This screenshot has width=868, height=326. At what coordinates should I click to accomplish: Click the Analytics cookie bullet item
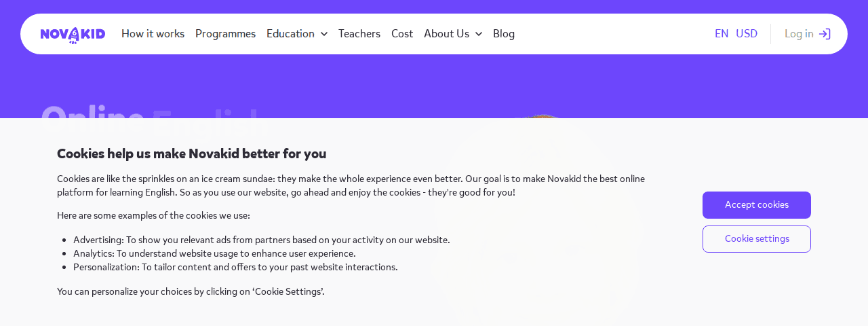pos(214,253)
